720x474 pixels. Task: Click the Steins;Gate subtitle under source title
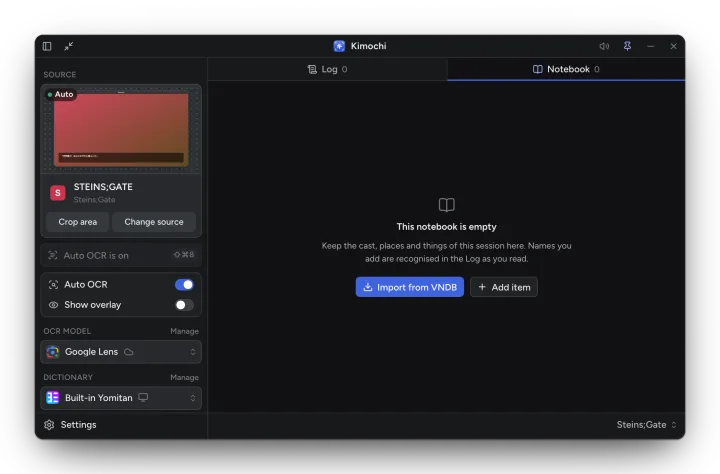(94, 200)
